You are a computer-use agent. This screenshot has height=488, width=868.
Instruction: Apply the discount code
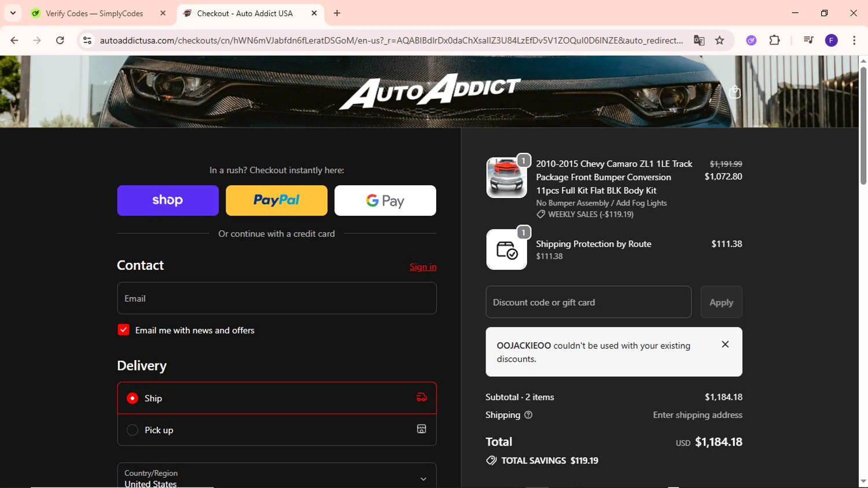coord(721,302)
